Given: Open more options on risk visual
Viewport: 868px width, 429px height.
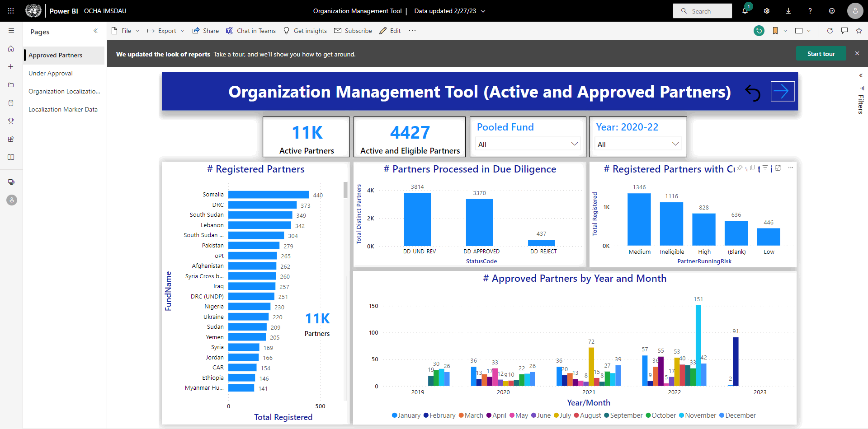Looking at the screenshot, I should click(791, 168).
